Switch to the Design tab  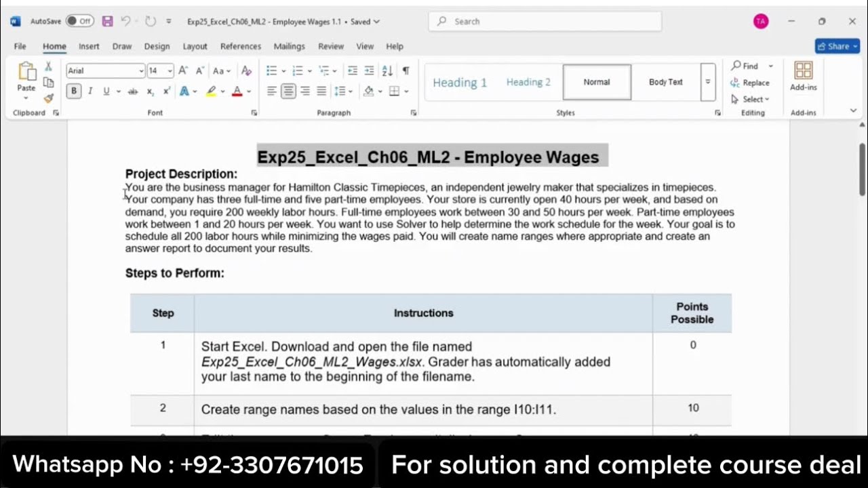[157, 46]
